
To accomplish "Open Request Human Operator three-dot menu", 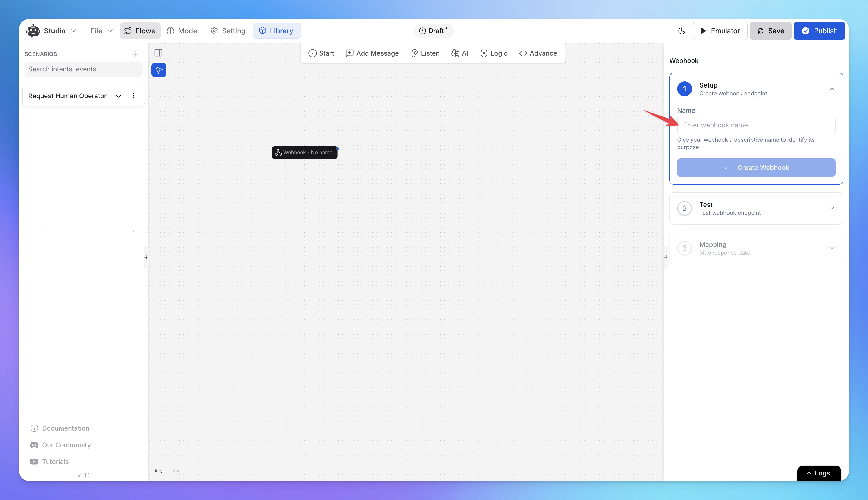I will (133, 96).
